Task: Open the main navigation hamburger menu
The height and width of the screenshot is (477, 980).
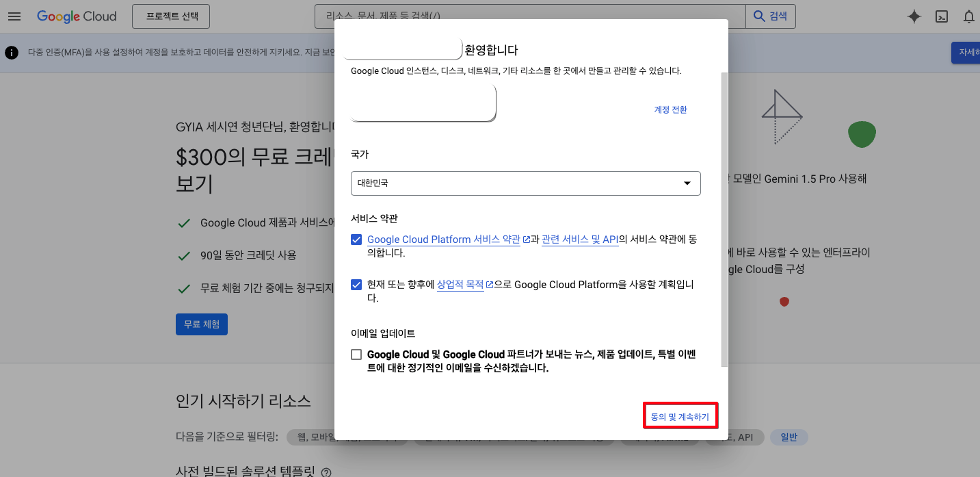Action: pyautogui.click(x=14, y=16)
